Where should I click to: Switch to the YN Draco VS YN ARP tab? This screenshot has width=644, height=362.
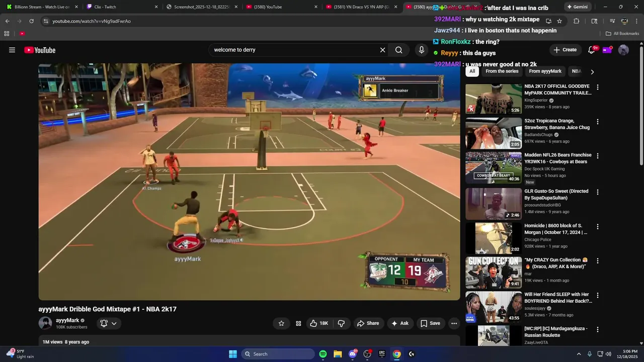362,7
